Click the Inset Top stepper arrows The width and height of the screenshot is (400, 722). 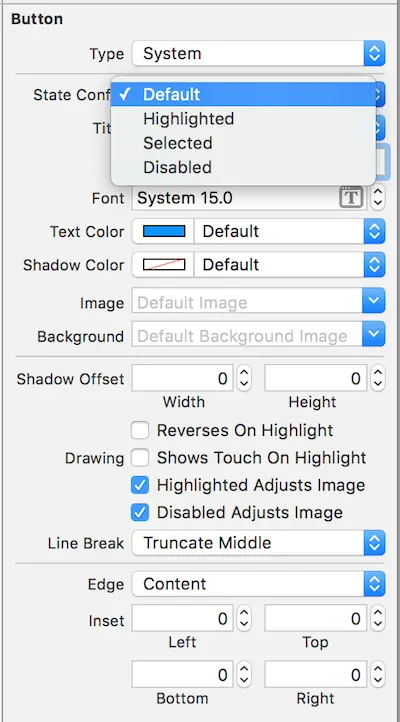378,618
